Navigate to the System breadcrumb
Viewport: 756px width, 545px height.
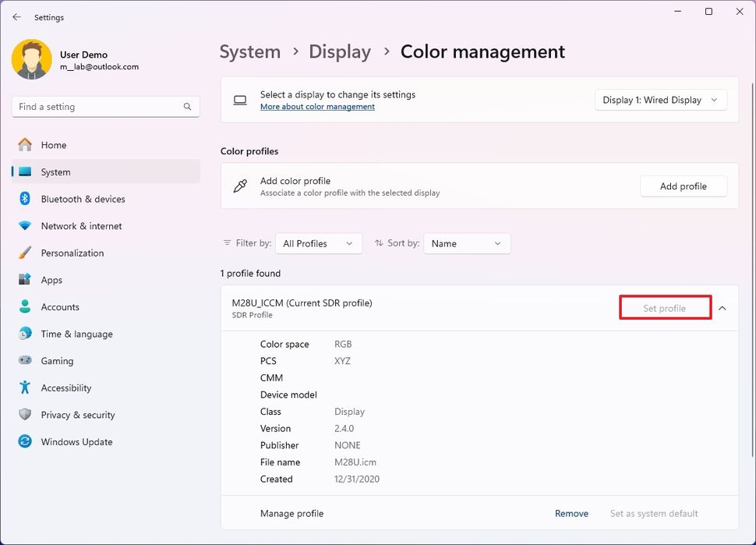[x=249, y=51]
